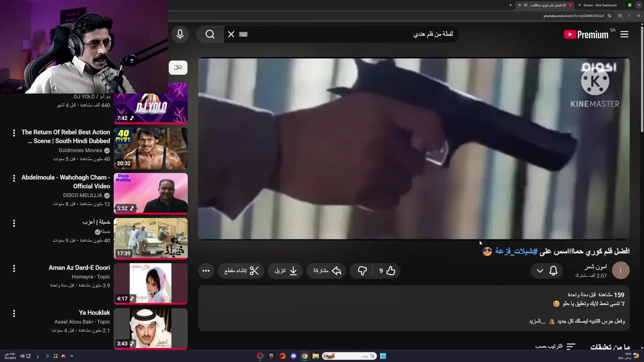Open the Windows Start button on taskbar
This screenshot has height=362, width=644.
383,356
